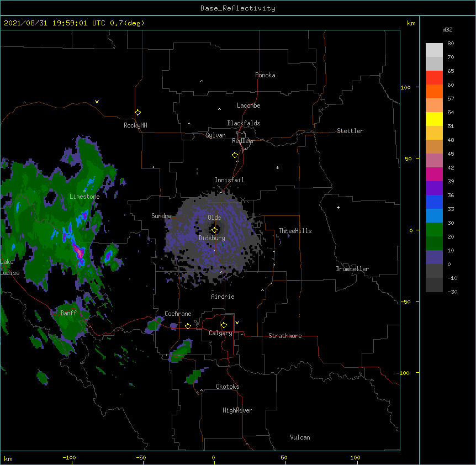Click the Ponoka city label

coord(265,75)
